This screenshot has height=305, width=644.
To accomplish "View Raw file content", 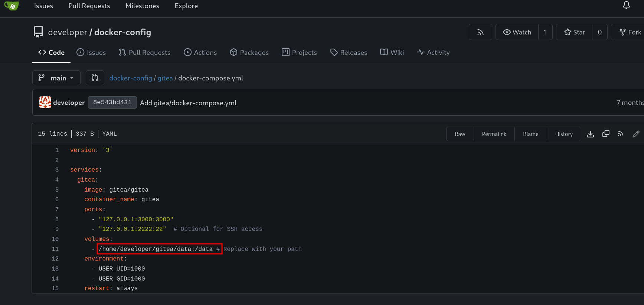I will point(460,134).
